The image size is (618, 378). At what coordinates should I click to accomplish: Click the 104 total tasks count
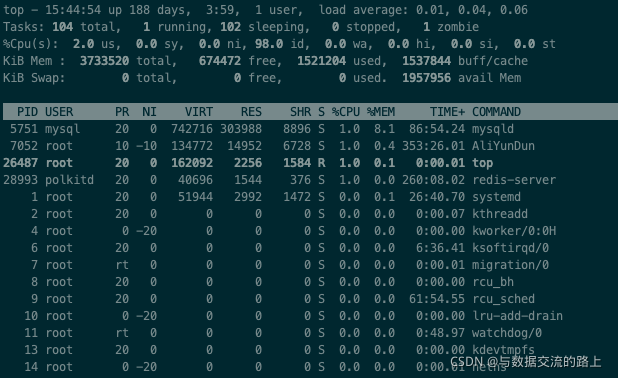pyautogui.click(x=63, y=27)
